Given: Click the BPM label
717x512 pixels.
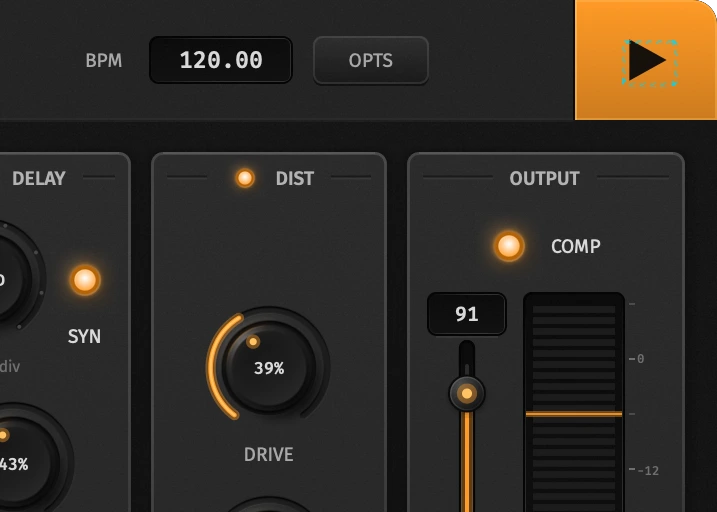Looking at the screenshot, I should [x=104, y=60].
